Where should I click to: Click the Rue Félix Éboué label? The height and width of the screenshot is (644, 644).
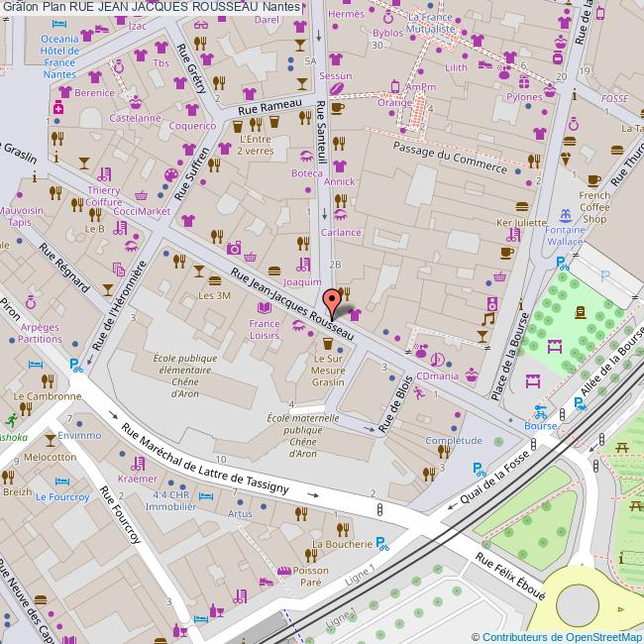pyautogui.click(x=510, y=577)
